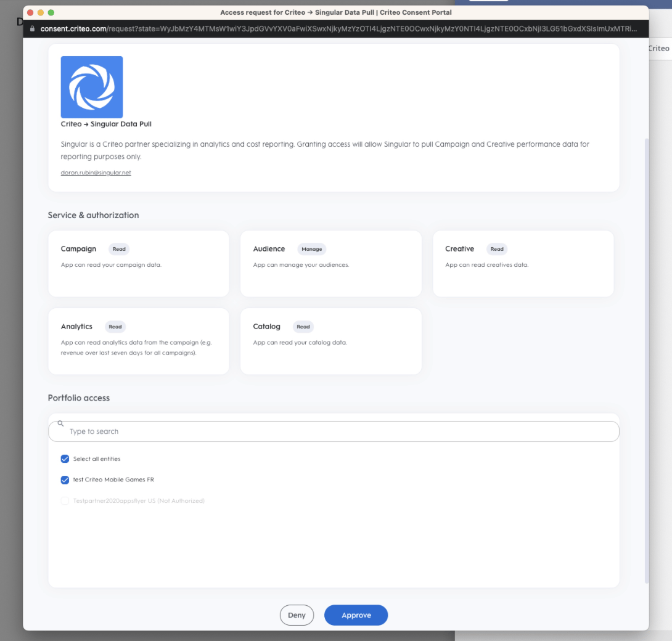Click the Read badge on Campaign card
The image size is (672, 641).
tap(119, 249)
